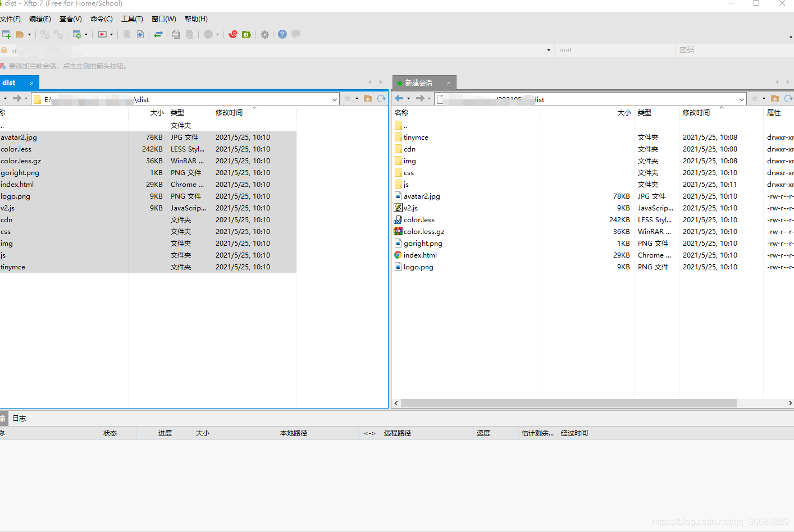Click the remote pane horizontal scrollbar
Image resolution: width=794 pixels, height=532 pixels.
568,403
